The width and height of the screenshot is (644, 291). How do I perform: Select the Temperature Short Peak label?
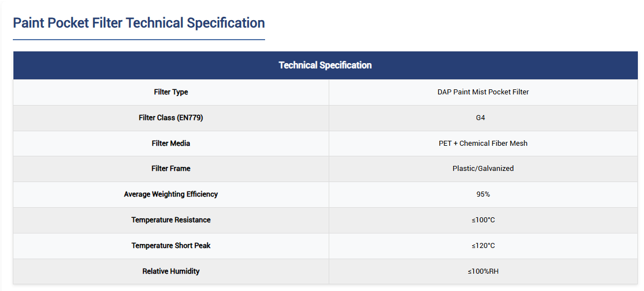[171, 246]
